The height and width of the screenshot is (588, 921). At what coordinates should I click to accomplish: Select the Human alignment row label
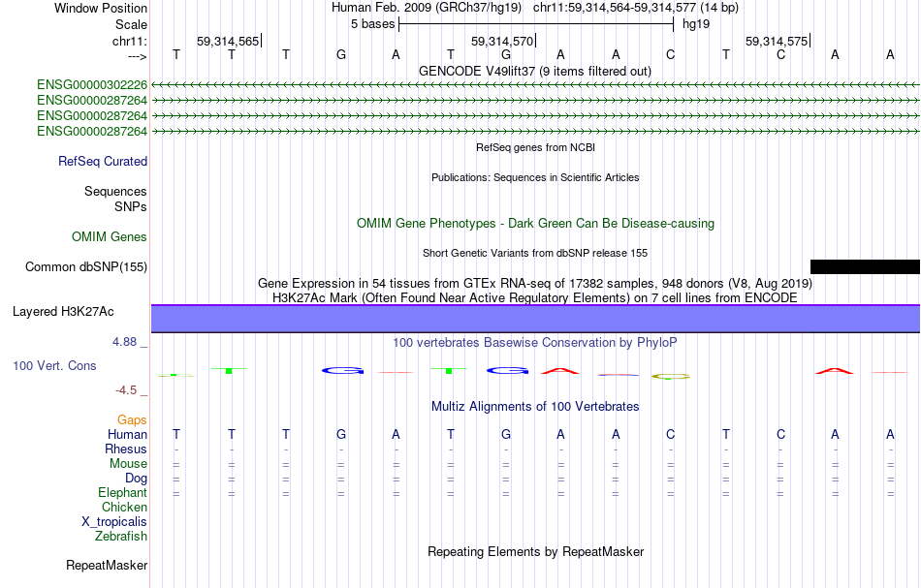(127, 434)
